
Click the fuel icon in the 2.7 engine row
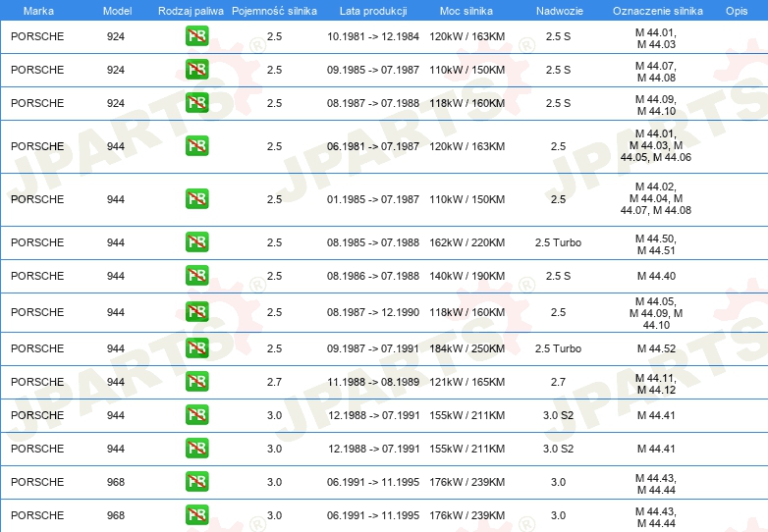pyautogui.click(x=196, y=381)
